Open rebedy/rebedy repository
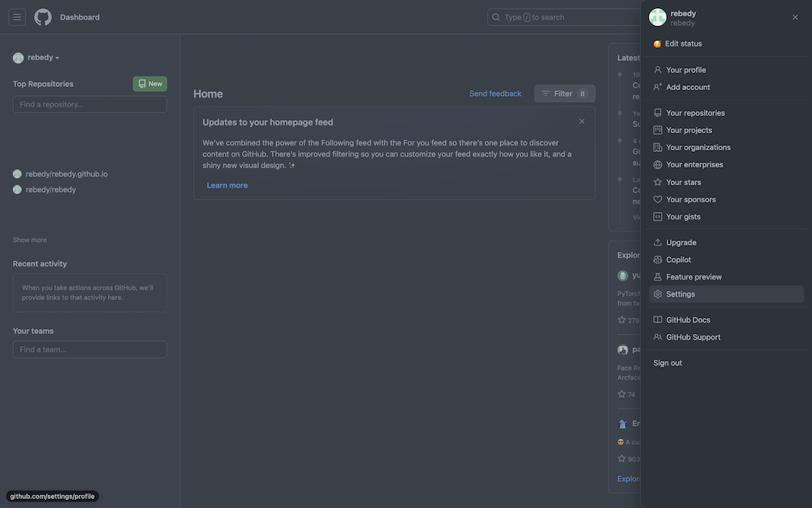812x508 pixels. pos(50,189)
